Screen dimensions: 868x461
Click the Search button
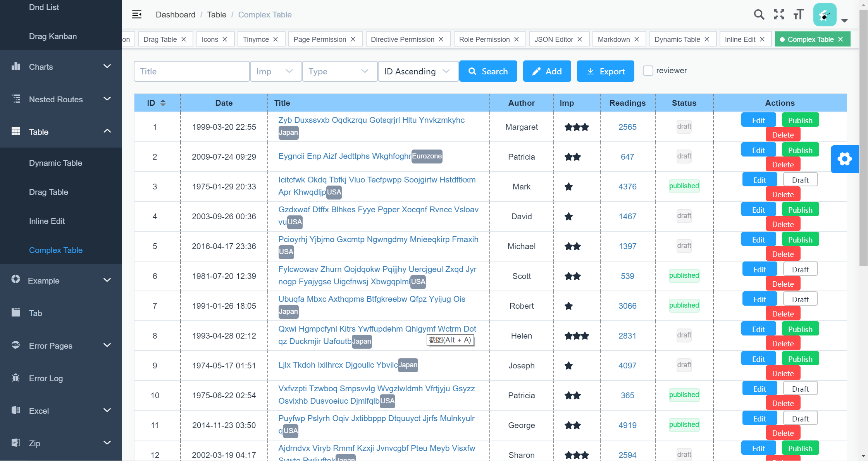tap(488, 71)
